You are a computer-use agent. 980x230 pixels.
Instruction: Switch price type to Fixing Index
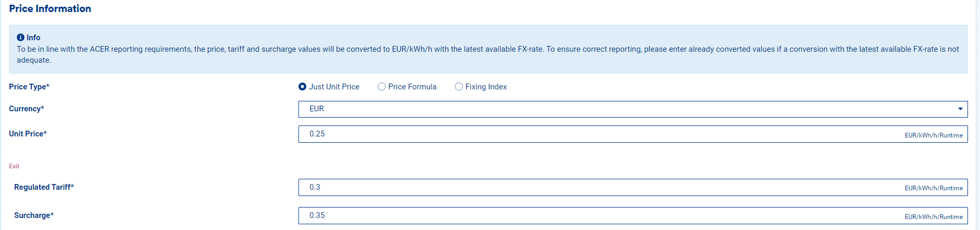(459, 87)
